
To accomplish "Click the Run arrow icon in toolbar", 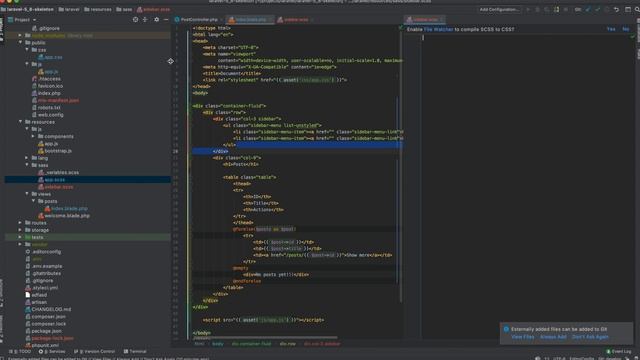I will pos(528,9).
